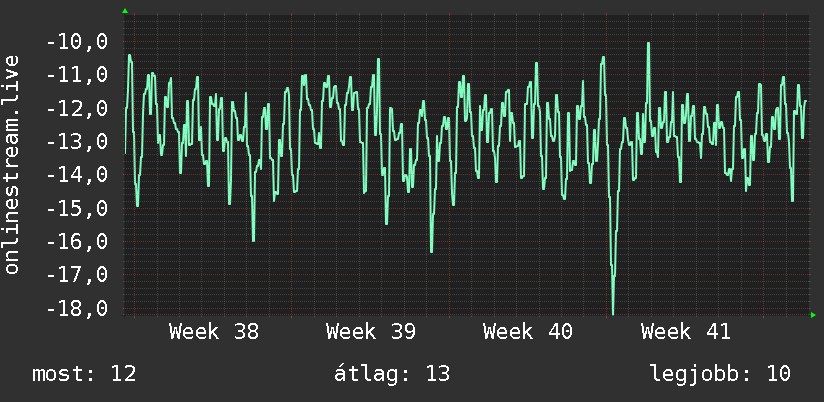This screenshot has width=824, height=402.
Task: Click the highest peak near -10 in Week 41
Action: point(648,45)
